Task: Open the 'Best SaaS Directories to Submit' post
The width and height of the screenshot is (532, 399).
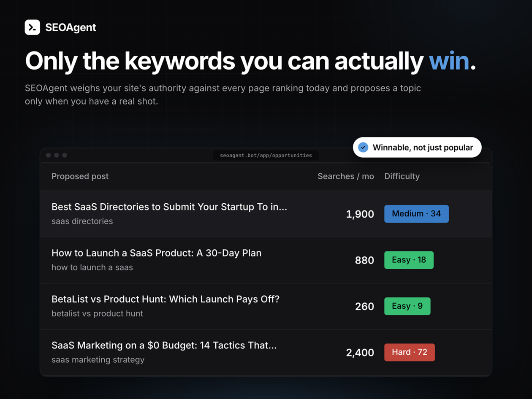Action: pyautogui.click(x=169, y=207)
